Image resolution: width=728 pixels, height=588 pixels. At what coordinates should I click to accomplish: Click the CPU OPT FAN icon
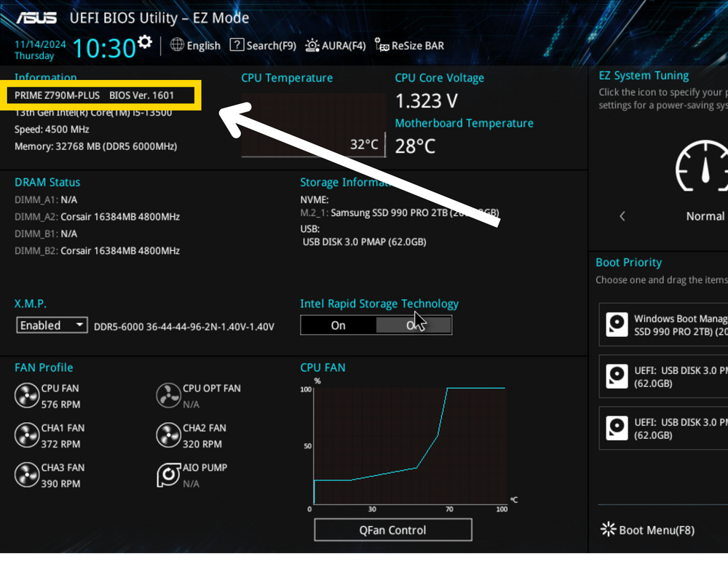[169, 395]
